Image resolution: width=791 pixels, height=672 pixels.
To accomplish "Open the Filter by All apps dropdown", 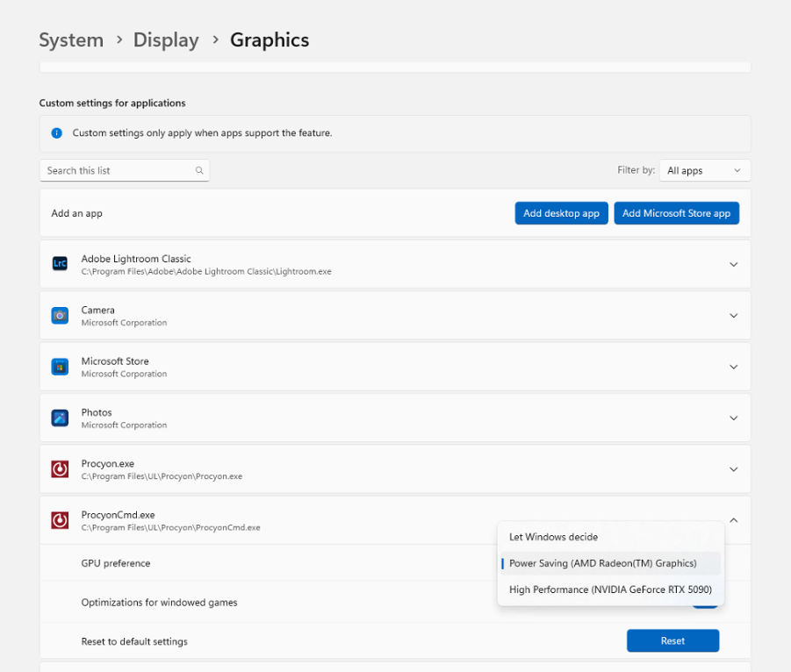I will [705, 170].
